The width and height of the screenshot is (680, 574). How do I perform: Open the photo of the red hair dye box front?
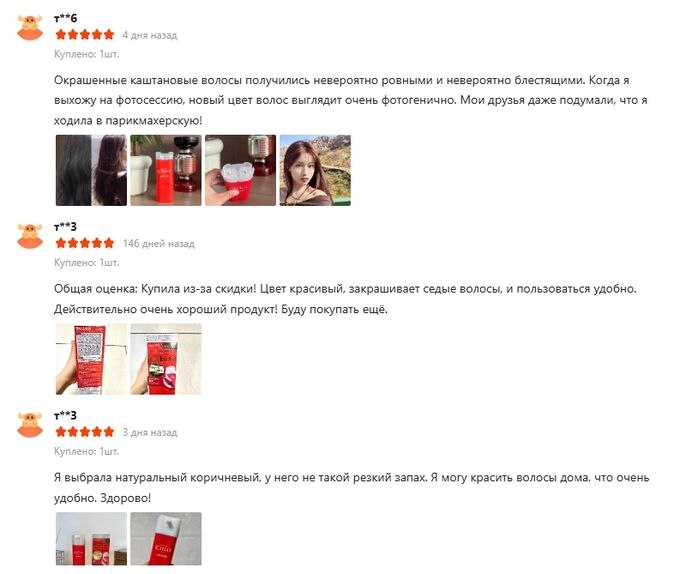(166, 359)
